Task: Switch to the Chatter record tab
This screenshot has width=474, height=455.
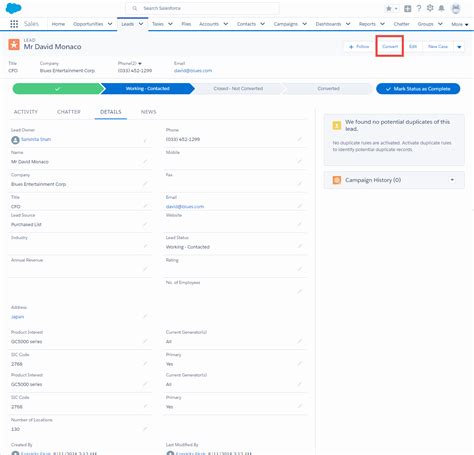Action: pos(69,112)
